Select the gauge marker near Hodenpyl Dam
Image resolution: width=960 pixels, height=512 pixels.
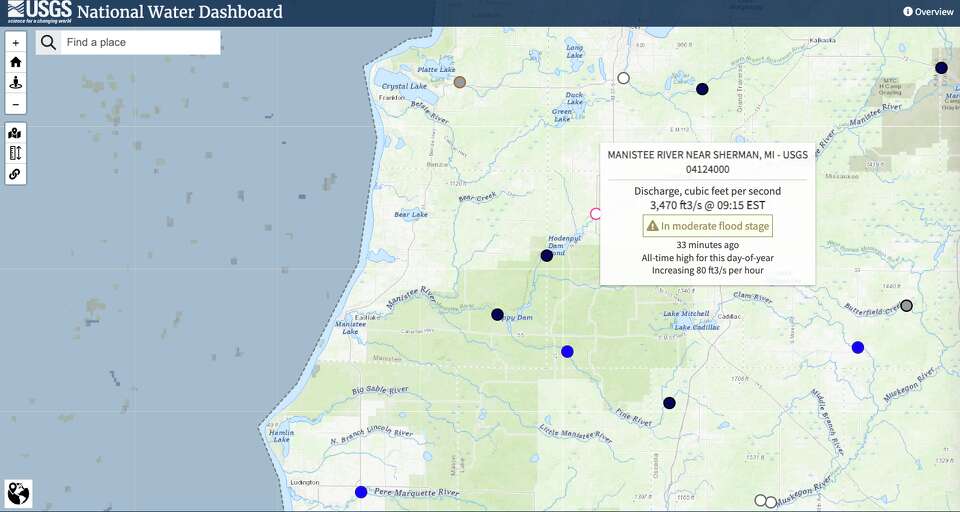[x=547, y=255]
